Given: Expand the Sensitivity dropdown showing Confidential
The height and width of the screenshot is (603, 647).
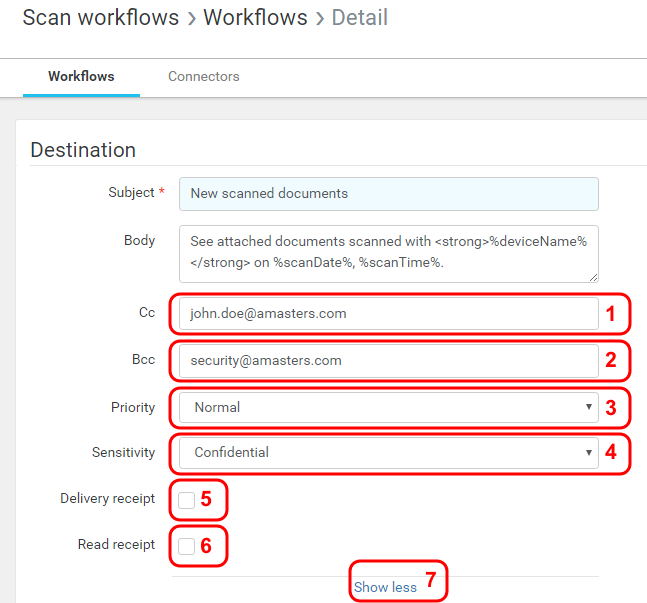Looking at the screenshot, I should click(x=388, y=452).
